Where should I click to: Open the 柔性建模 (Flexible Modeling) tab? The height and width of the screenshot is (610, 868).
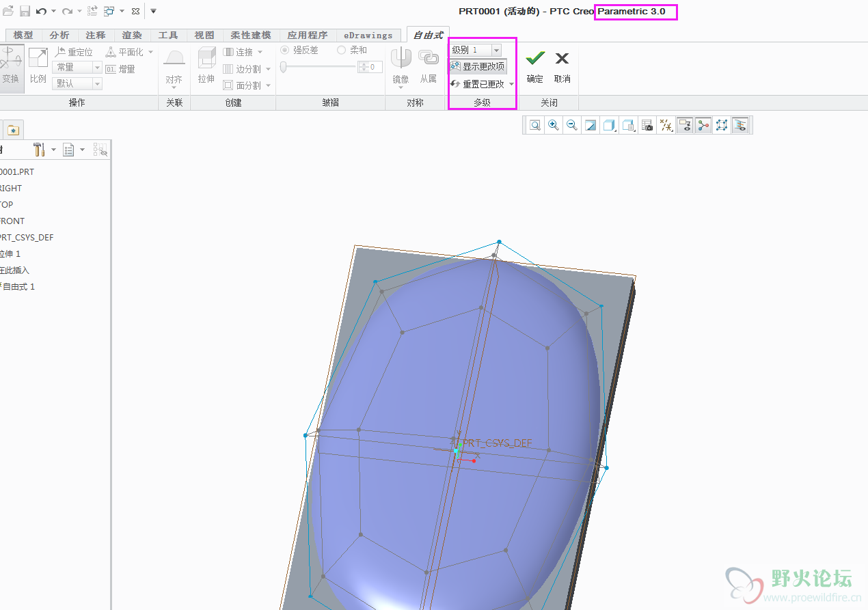click(x=251, y=35)
